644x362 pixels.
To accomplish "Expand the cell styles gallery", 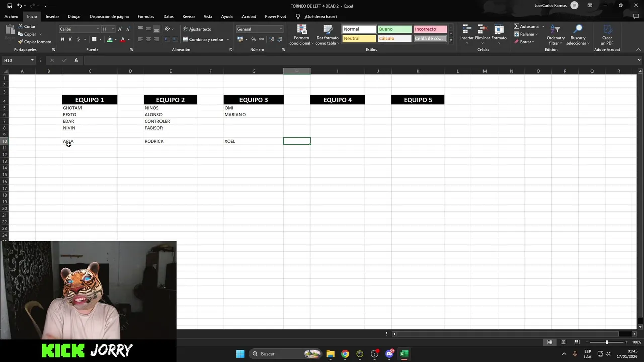I will [x=451, y=41].
